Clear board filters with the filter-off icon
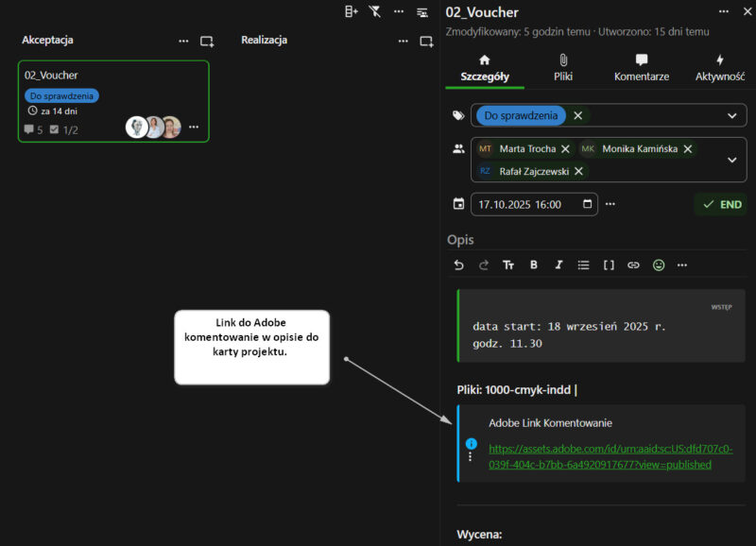Screen dimensions: 756x546 [375, 11]
